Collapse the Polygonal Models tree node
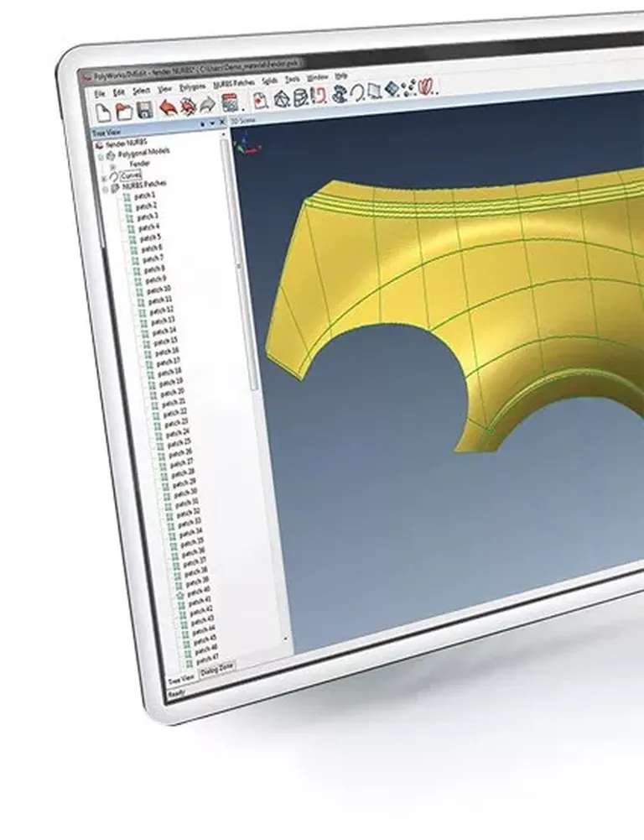Image resolution: width=644 pixels, height=840 pixels. 100,157
